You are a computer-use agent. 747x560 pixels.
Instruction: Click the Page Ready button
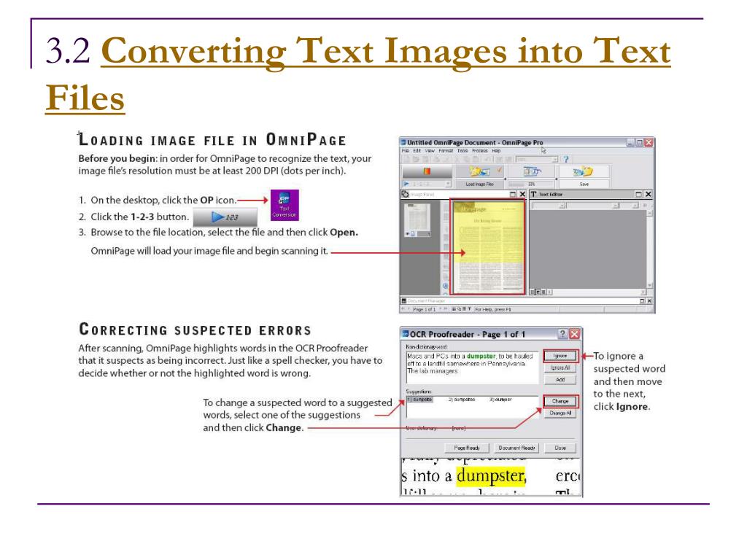pos(466,448)
